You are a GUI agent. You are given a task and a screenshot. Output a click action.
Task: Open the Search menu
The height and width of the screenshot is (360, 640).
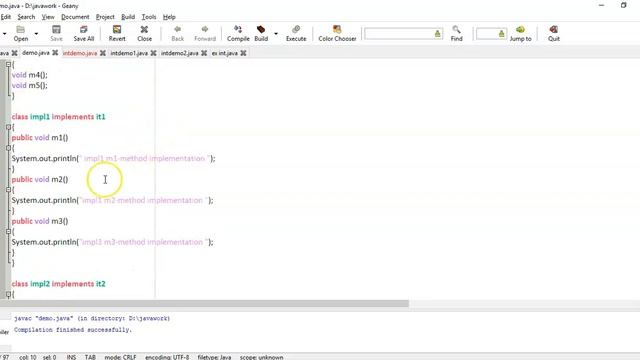26,17
